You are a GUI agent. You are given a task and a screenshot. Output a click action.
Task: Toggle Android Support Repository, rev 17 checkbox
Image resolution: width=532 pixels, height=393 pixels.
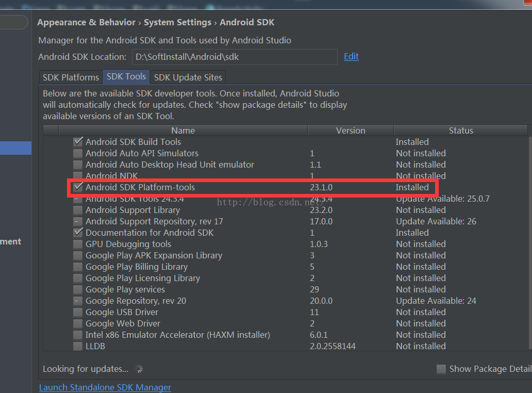click(78, 221)
